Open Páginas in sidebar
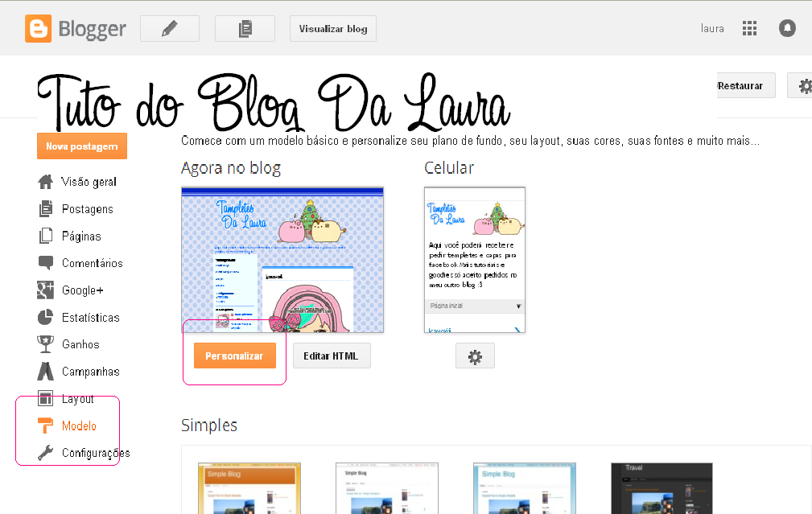Screen dimensions: 812x514 click(81, 236)
